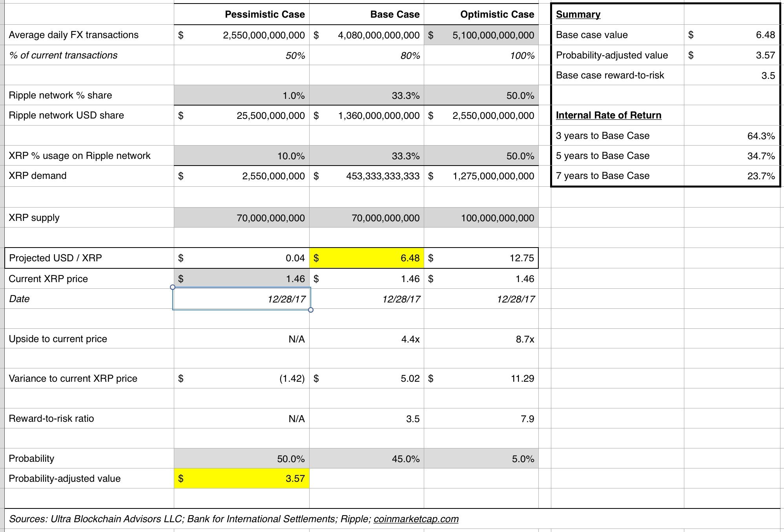The height and width of the screenshot is (532, 784).
Task: Select the 5.02 base case variance cell
Action: pyautogui.click(x=366, y=379)
